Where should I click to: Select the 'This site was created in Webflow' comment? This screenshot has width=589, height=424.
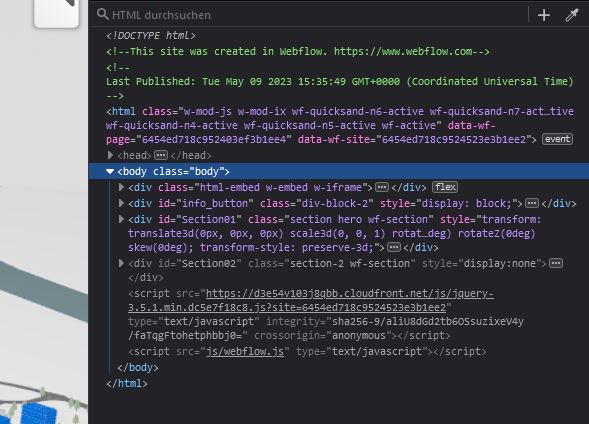click(x=298, y=51)
